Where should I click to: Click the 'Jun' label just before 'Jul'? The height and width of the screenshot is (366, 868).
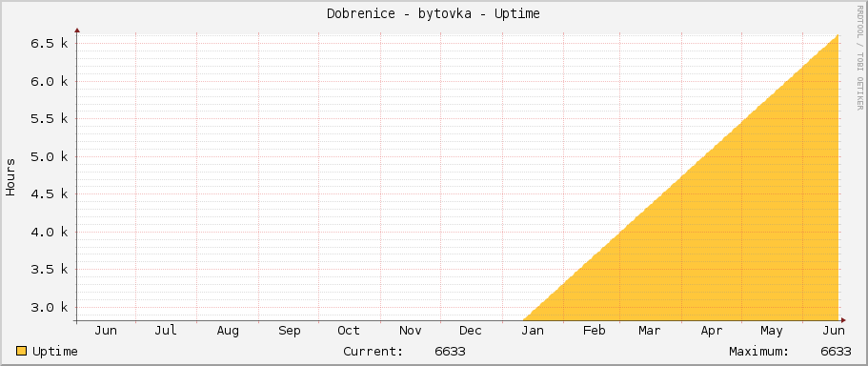[x=105, y=331]
